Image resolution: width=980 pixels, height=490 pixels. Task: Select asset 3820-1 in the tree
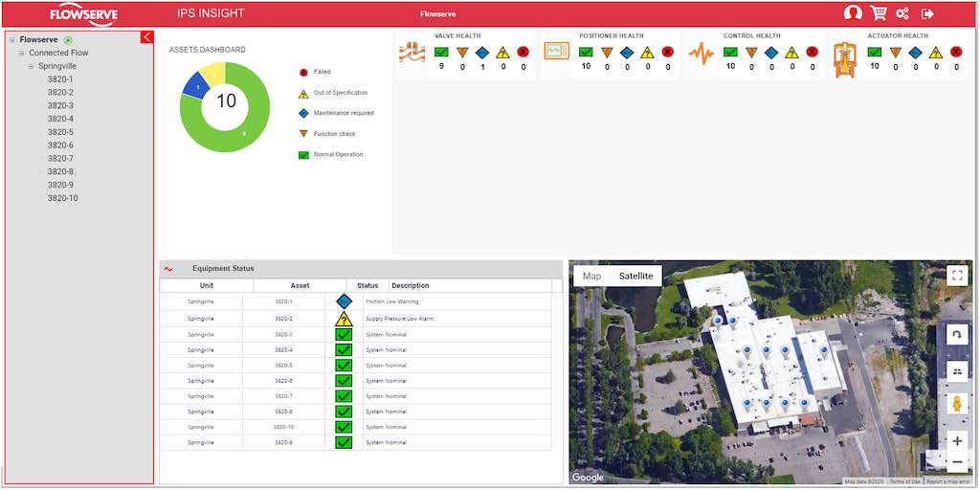tap(60, 79)
